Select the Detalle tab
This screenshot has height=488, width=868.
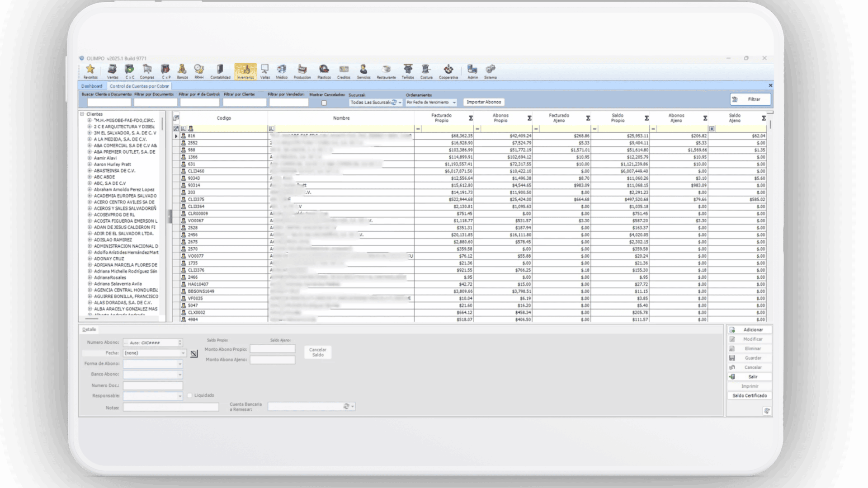89,329
